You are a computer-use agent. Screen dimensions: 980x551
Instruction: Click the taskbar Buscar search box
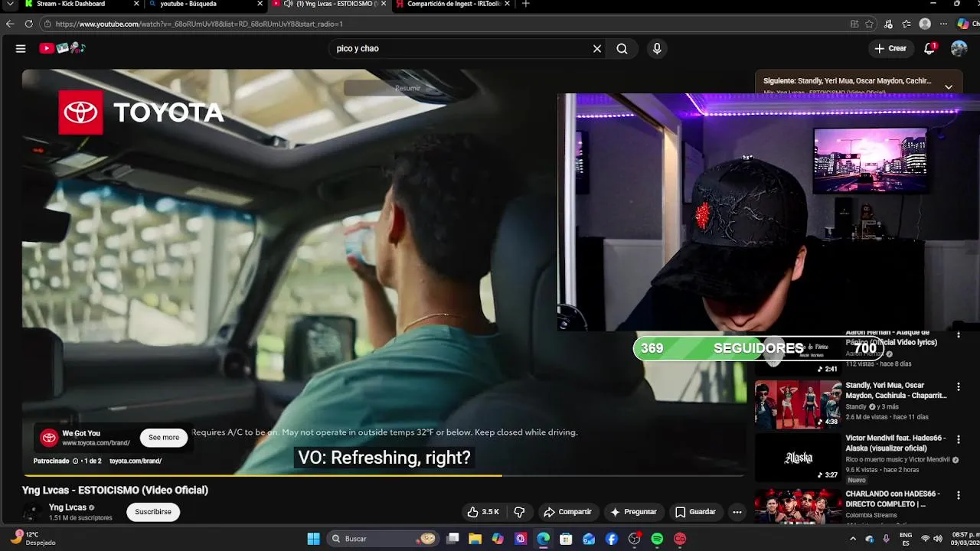[x=383, y=539]
